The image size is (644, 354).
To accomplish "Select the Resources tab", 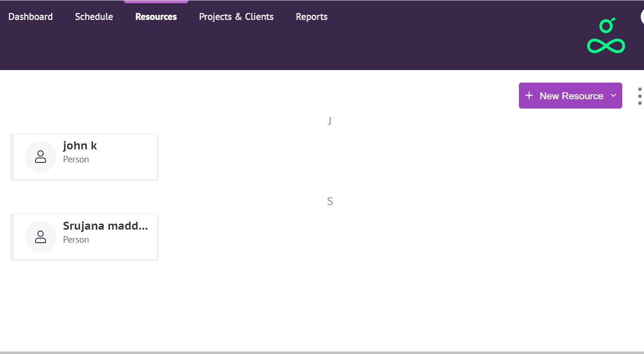I will click(x=156, y=17).
